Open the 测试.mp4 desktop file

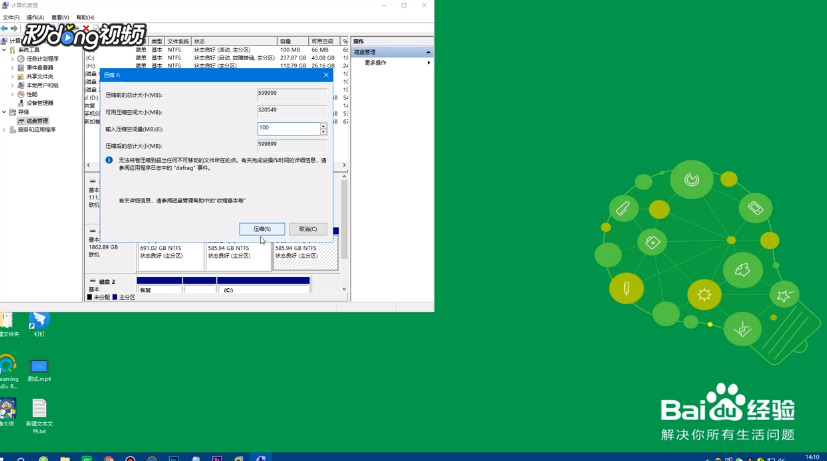pyautogui.click(x=39, y=369)
